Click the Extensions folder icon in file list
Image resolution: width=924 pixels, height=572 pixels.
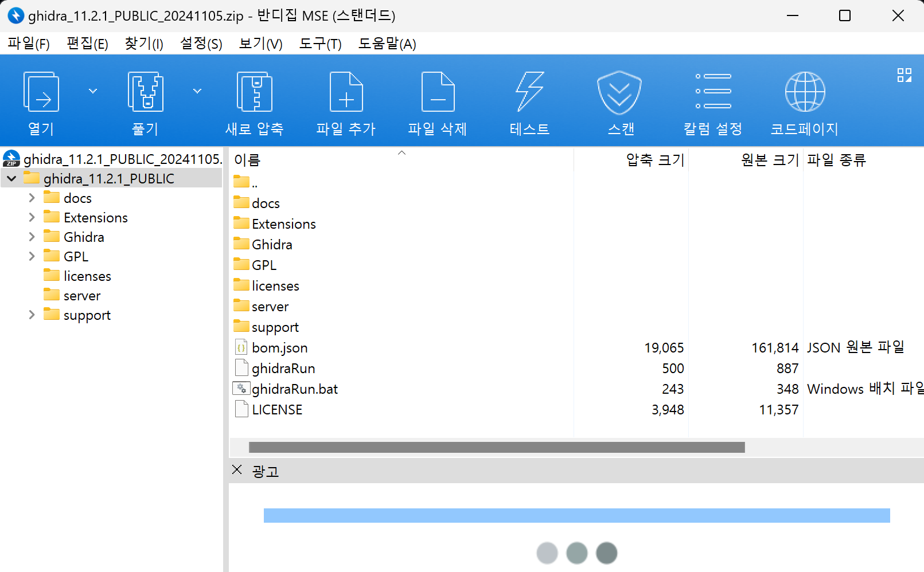click(241, 223)
